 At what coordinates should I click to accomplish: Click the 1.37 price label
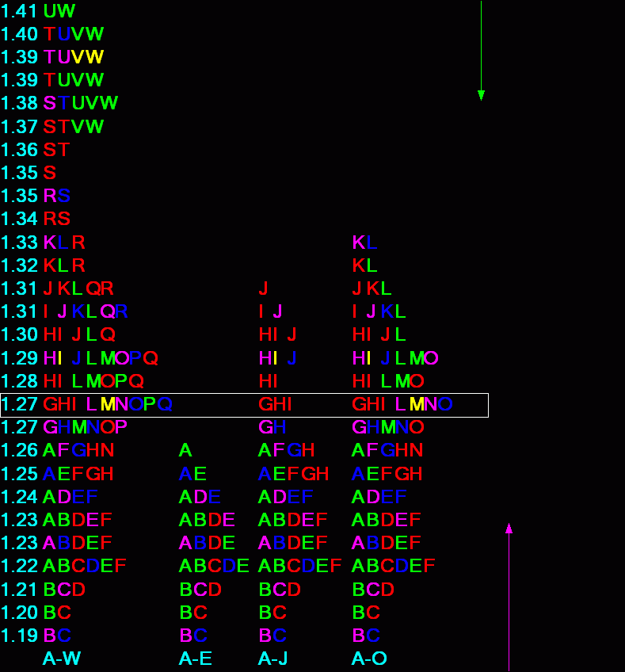(19, 127)
